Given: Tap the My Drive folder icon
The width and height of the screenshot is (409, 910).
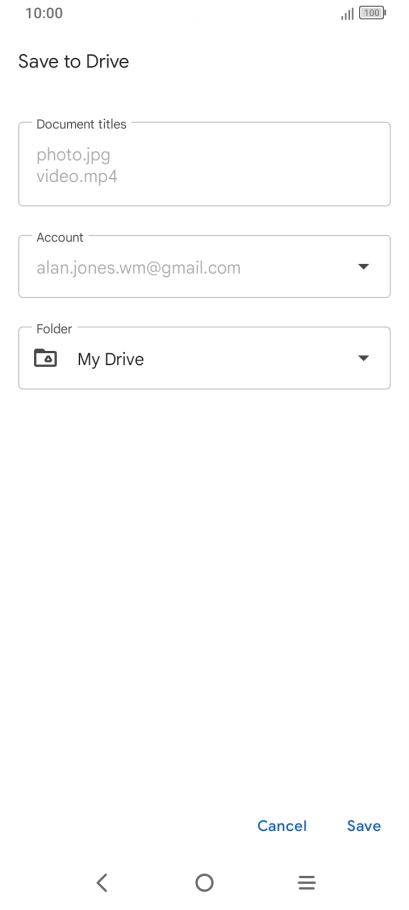Looking at the screenshot, I should (x=45, y=358).
